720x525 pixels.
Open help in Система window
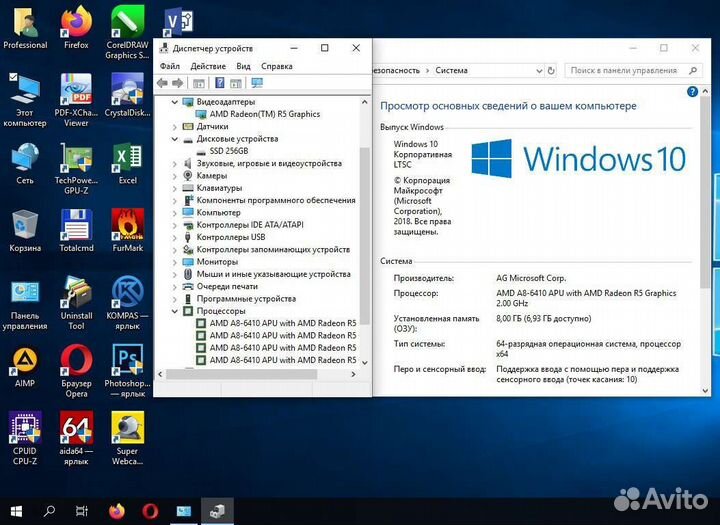point(692,92)
